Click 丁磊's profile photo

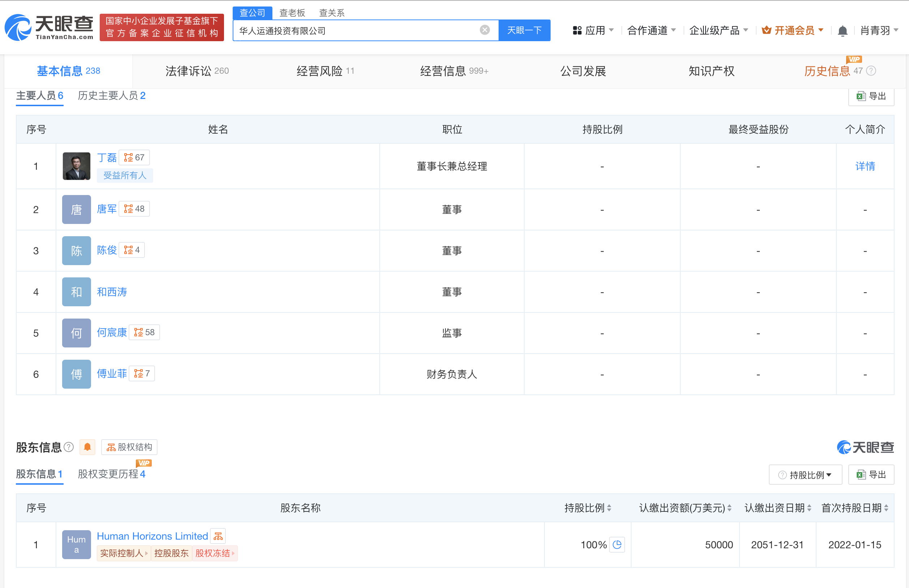point(76,166)
